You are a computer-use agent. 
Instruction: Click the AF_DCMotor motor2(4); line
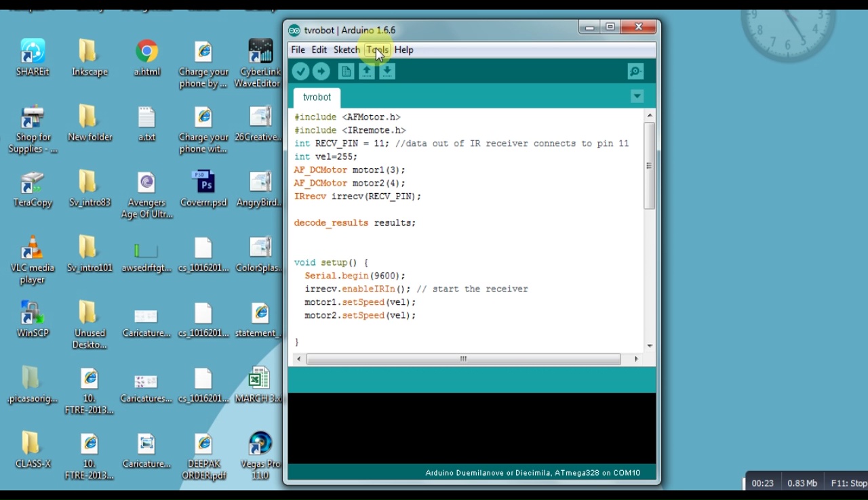(x=350, y=183)
